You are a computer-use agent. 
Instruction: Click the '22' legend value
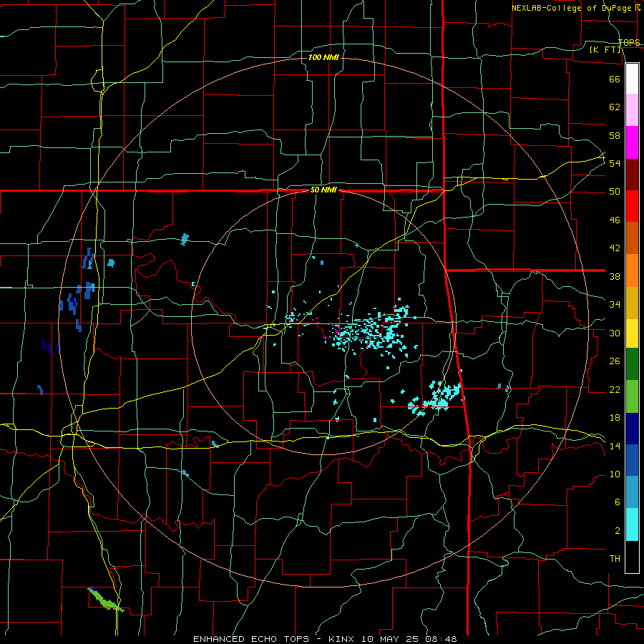point(615,389)
